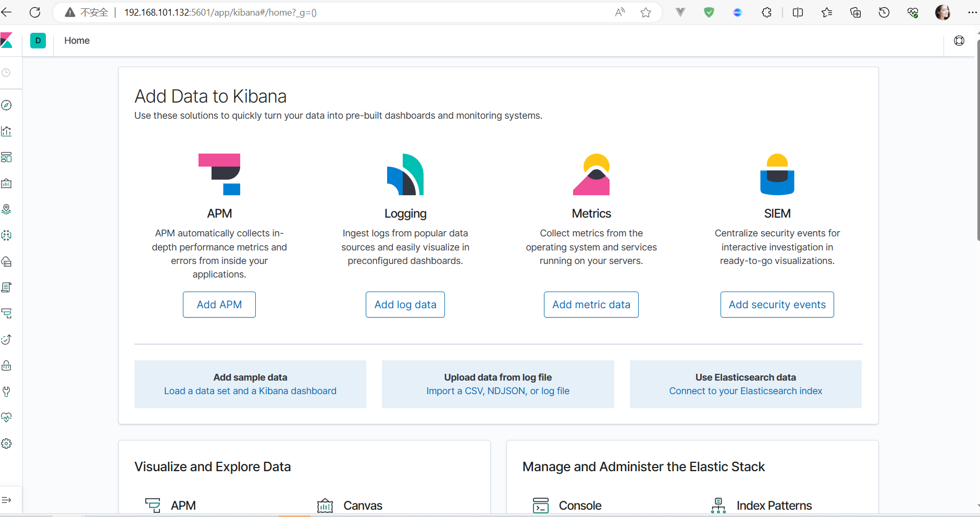Open APM icon in sidebar
980x517 pixels.
pos(6,313)
